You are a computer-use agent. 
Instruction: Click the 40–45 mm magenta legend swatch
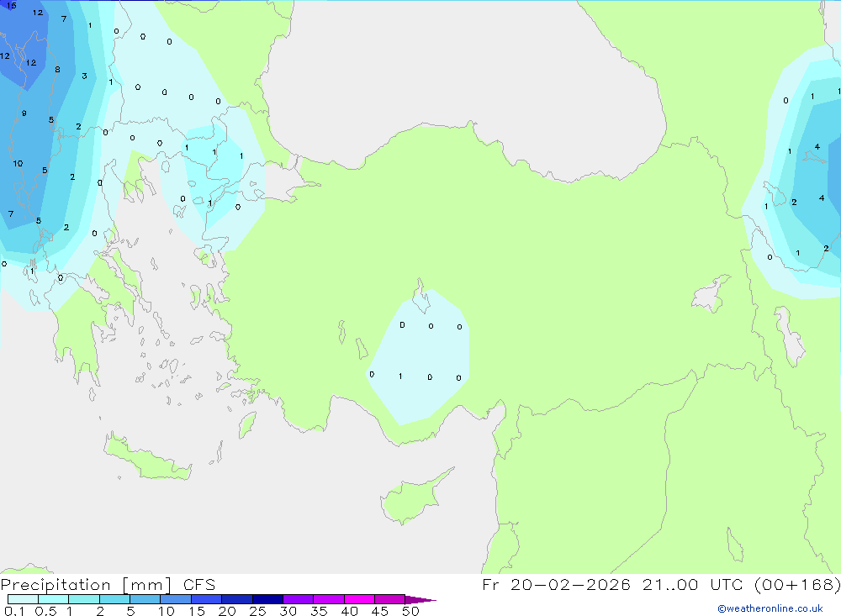click(359, 599)
